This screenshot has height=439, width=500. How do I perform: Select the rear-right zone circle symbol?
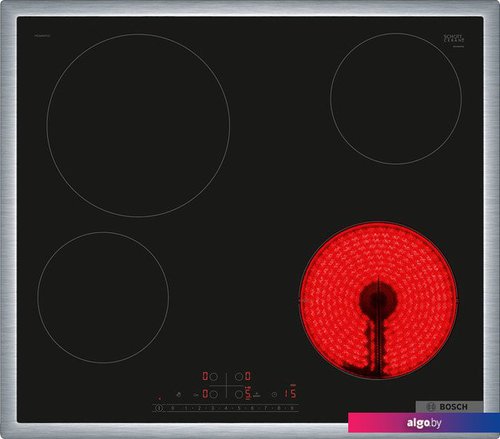(239, 377)
